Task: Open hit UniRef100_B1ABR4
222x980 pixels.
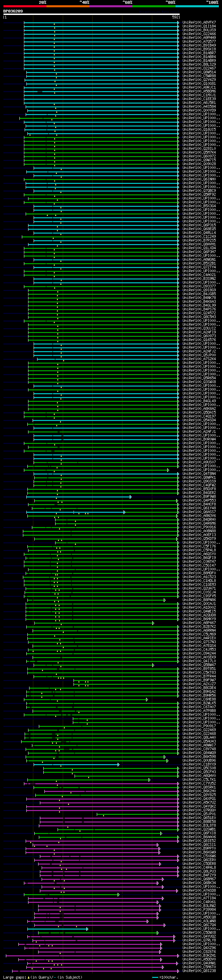Action: [199, 57]
